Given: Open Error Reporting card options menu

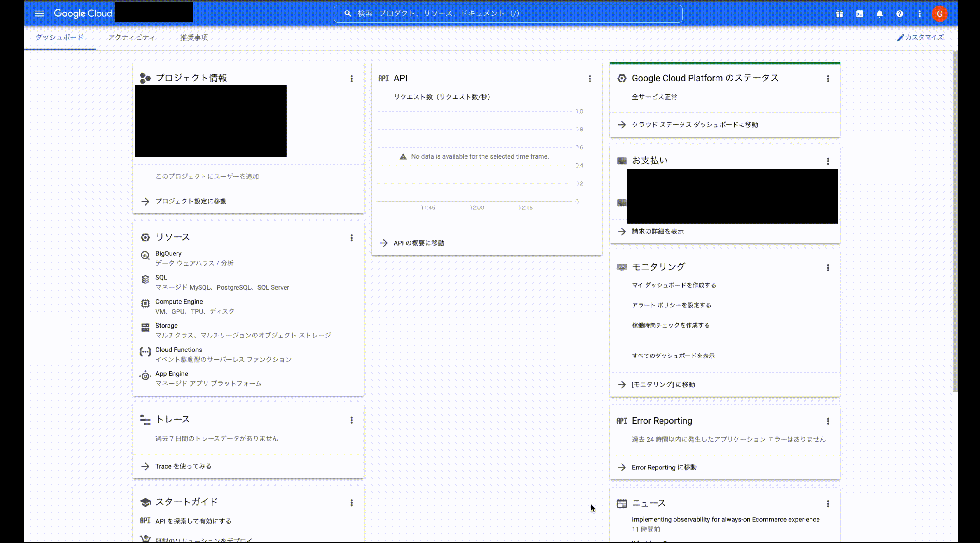Looking at the screenshot, I should [828, 421].
